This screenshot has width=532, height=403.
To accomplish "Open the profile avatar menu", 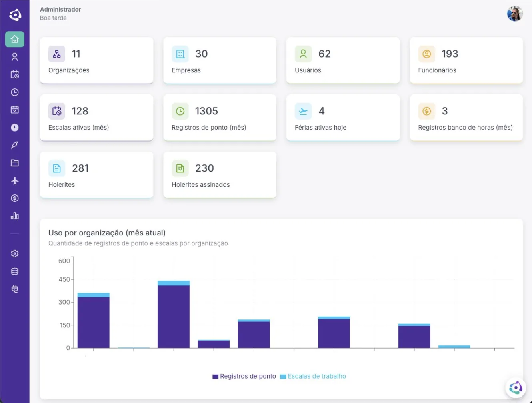I will (515, 14).
